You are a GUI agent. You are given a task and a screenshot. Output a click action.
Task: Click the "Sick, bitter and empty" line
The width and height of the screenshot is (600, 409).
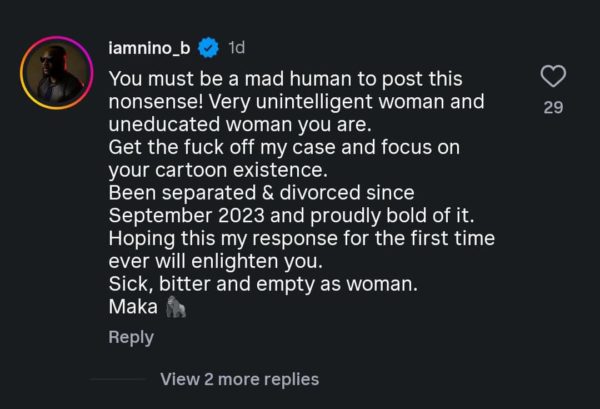263,285
